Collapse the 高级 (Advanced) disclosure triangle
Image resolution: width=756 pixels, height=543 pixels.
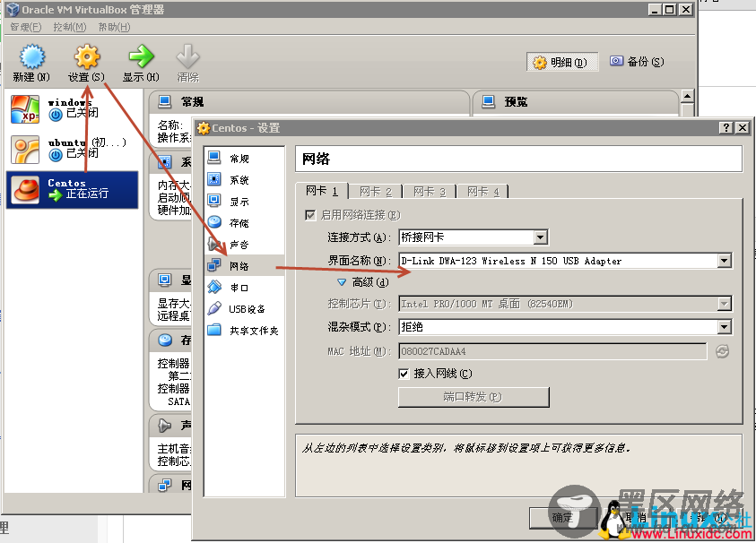click(342, 282)
